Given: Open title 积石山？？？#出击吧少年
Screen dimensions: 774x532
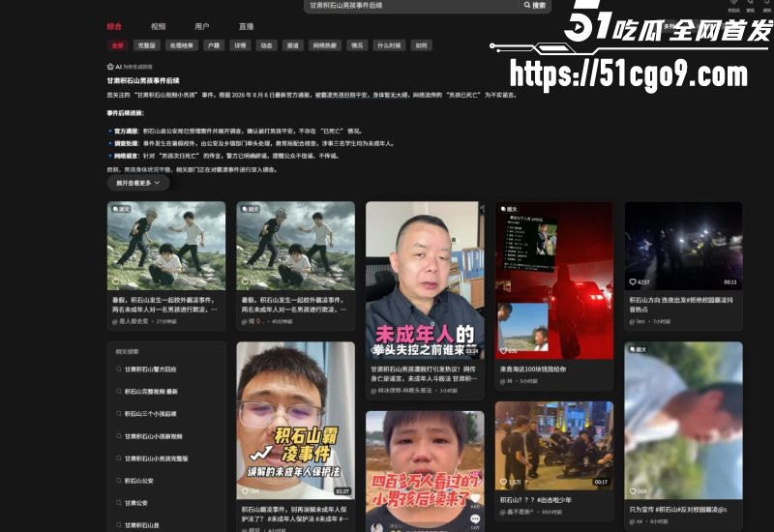Looking at the screenshot, I should [x=536, y=500].
